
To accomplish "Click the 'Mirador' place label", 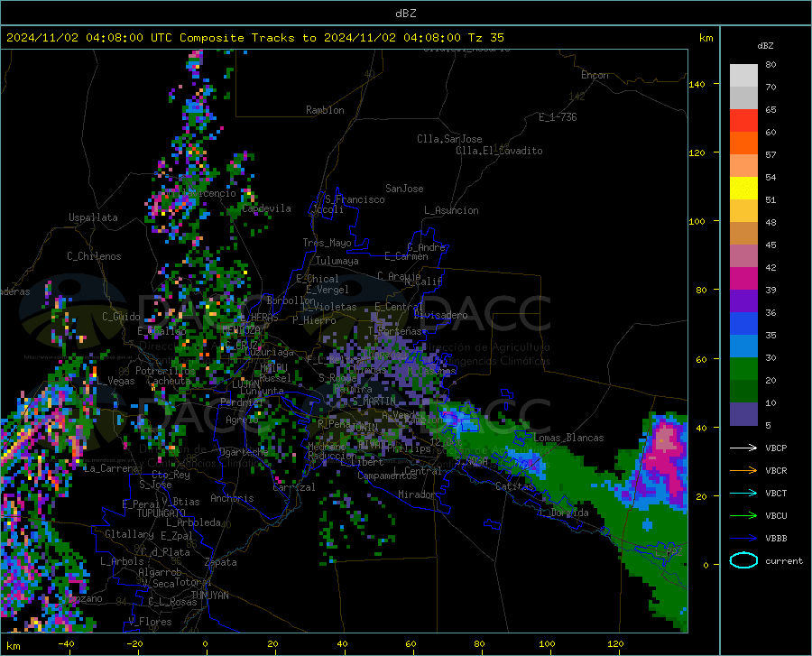I will tap(417, 494).
